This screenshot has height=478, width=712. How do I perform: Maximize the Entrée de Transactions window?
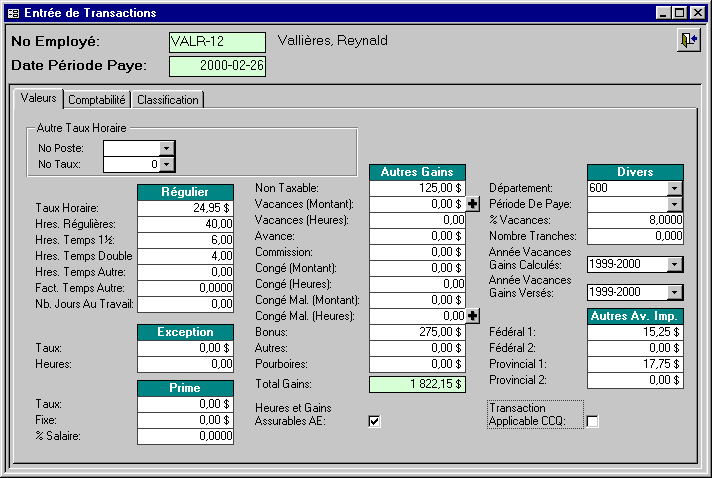point(679,13)
